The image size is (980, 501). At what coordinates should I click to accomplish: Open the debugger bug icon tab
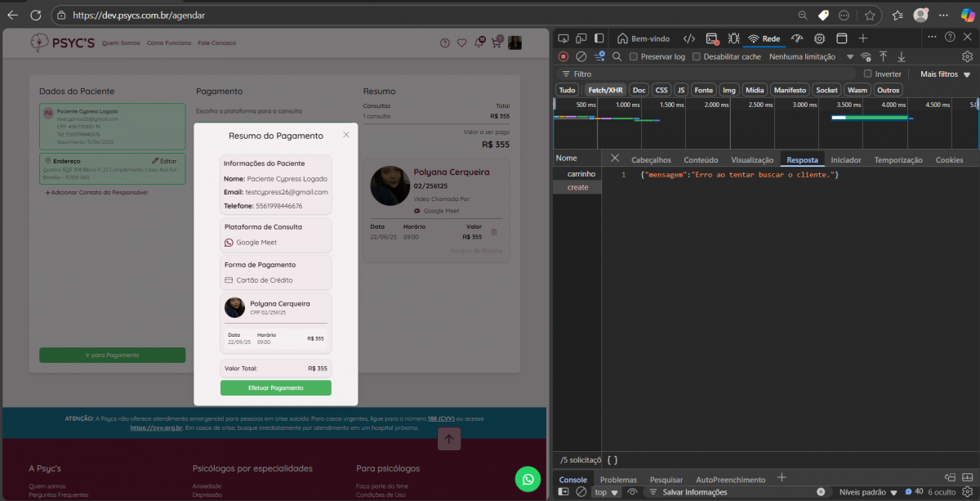click(x=733, y=38)
